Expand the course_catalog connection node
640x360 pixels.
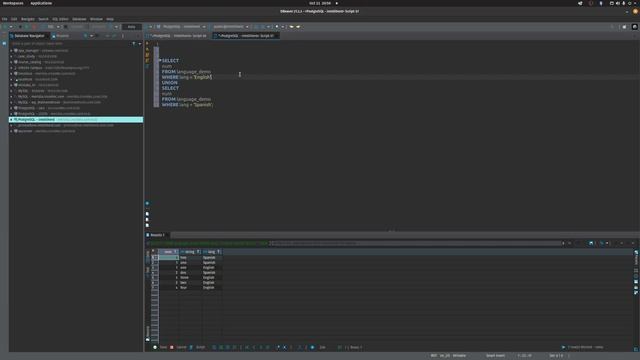(x=11, y=62)
